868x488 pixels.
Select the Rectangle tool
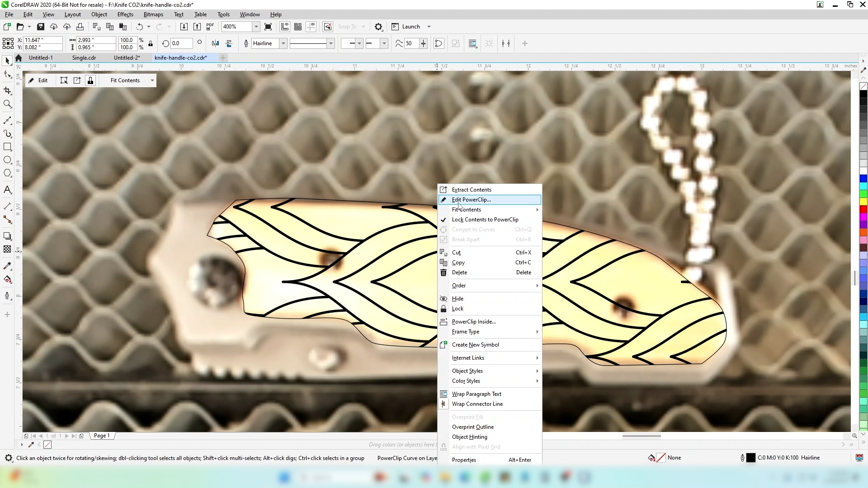[7, 147]
